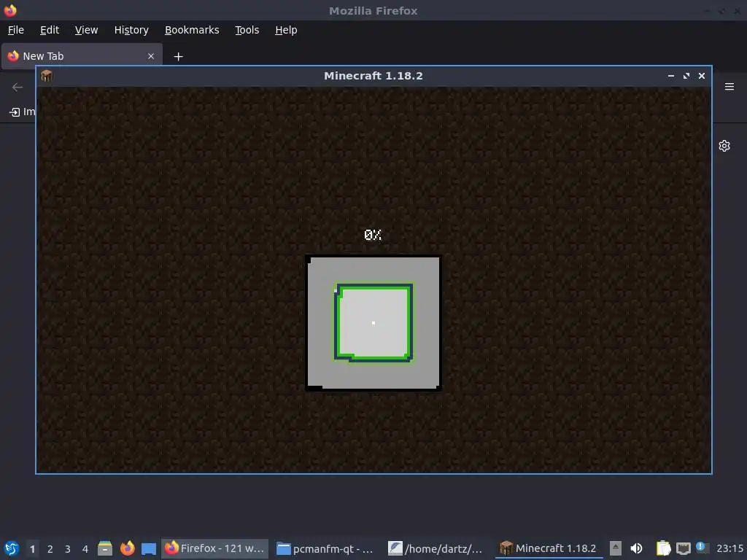Viewport: 747px width, 560px height.
Task: Switch to virtual desktop 3
Action: pyautogui.click(x=68, y=549)
